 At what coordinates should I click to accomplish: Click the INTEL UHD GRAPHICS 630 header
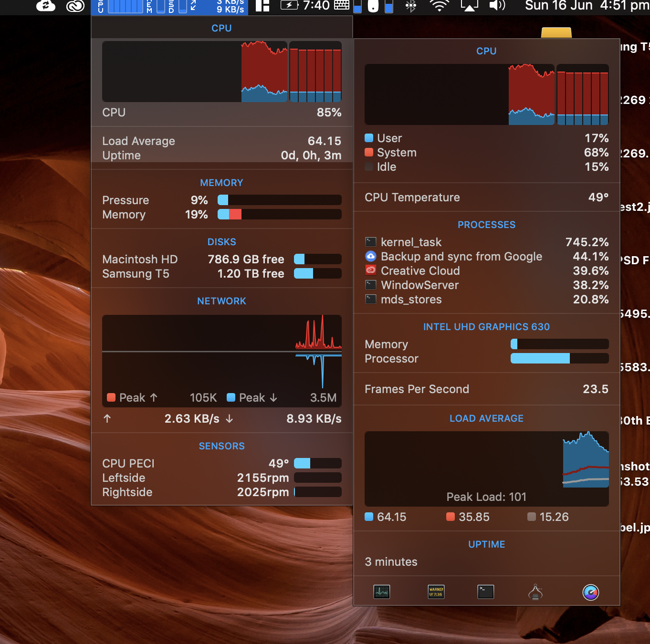(487, 327)
